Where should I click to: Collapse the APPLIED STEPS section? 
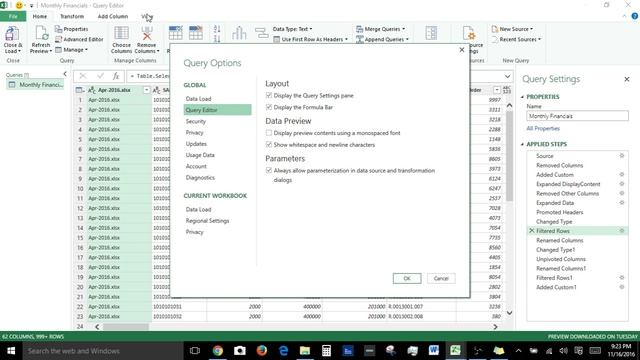click(x=522, y=144)
